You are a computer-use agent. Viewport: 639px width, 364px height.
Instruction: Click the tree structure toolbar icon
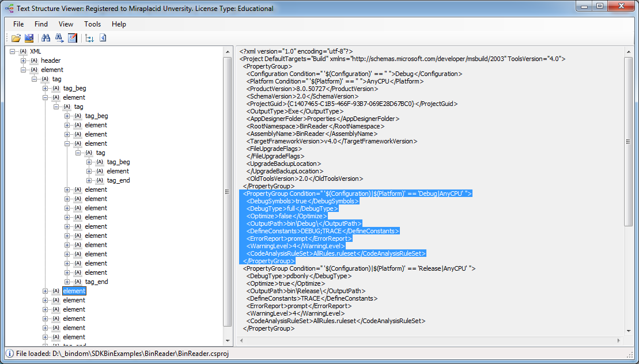[x=89, y=38]
